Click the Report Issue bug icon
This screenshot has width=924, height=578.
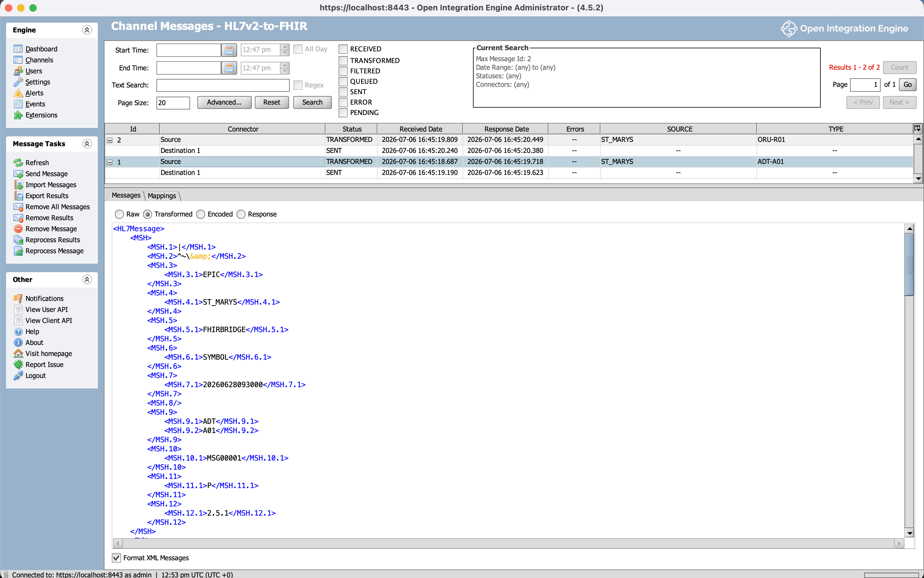18,365
